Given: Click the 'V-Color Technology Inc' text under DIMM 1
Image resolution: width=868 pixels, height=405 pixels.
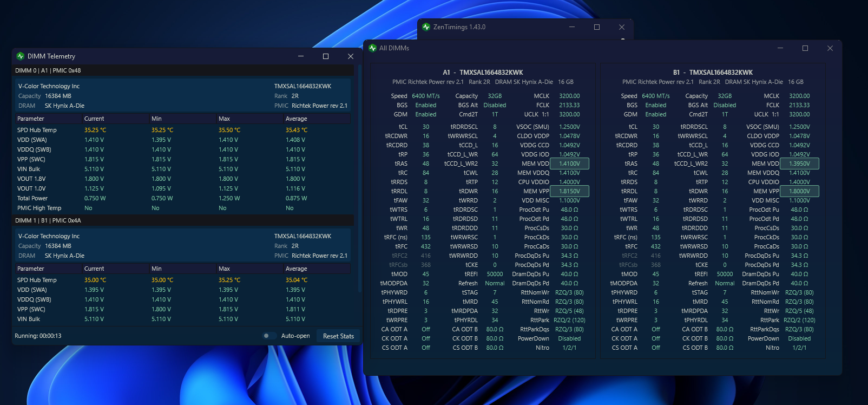Looking at the screenshot, I should point(49,236).
